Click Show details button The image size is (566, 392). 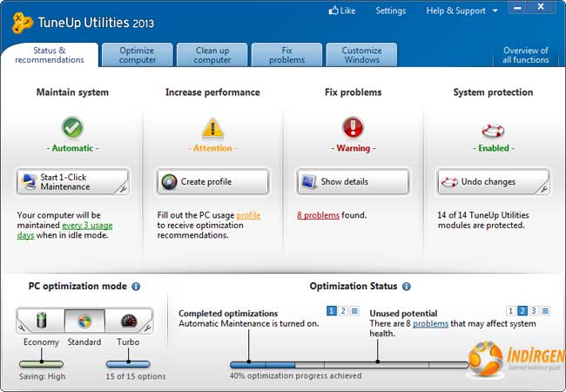click(x=353, y=181)
